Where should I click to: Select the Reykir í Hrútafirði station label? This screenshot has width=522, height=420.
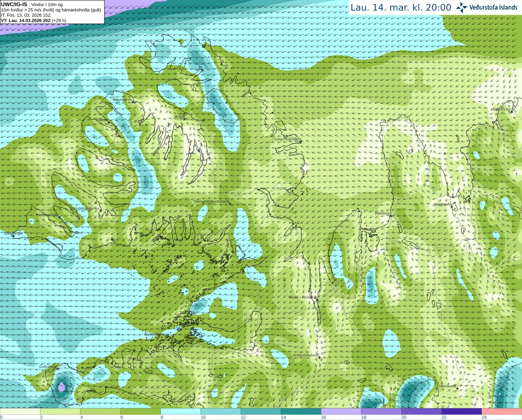point(302,297)
